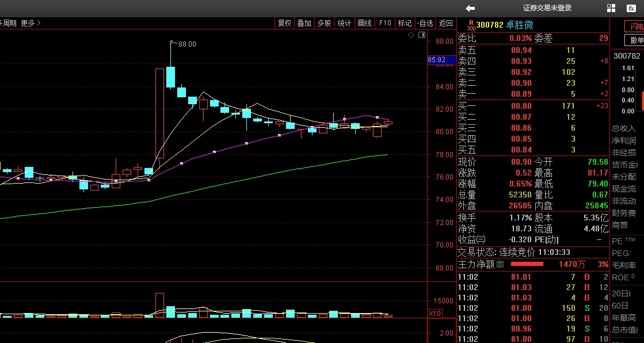Click the 委比 value 8.03%
This screenshot has height=343, width=644.
click(520, 39)
